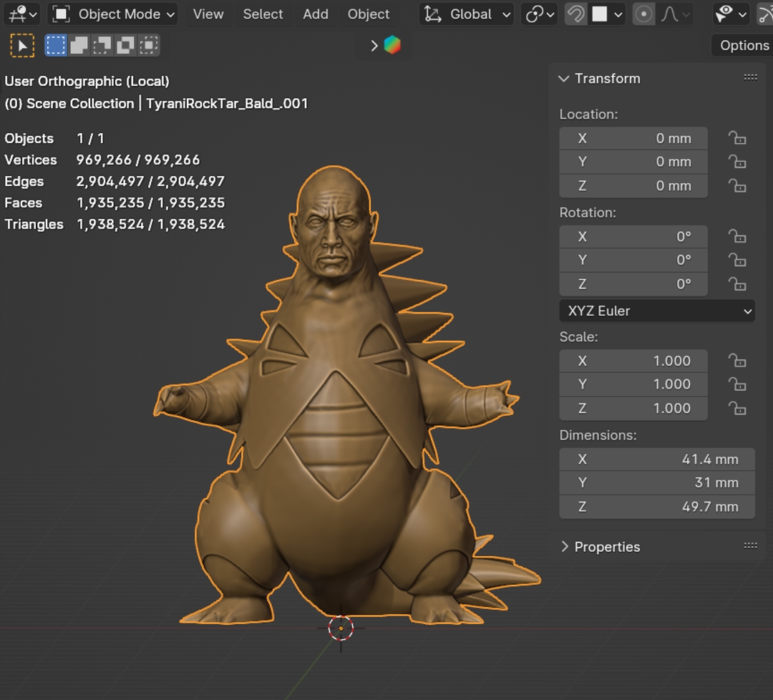Image resolution: width=773 pixels, height=700 pixels.
Task: Open the editor type selector
Action: point(23,14)
